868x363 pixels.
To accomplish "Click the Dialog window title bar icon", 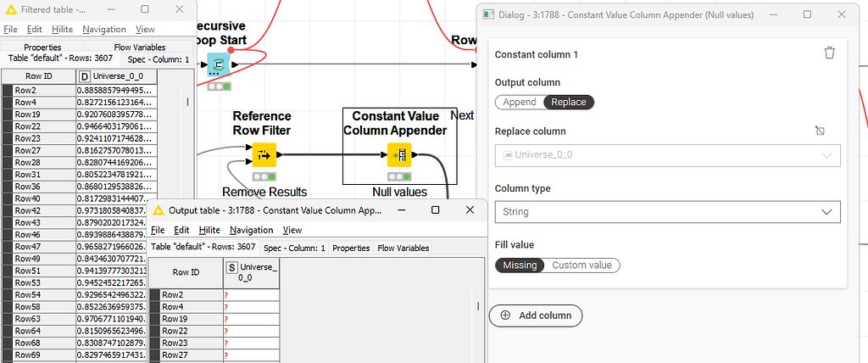I will coord(487,15).
